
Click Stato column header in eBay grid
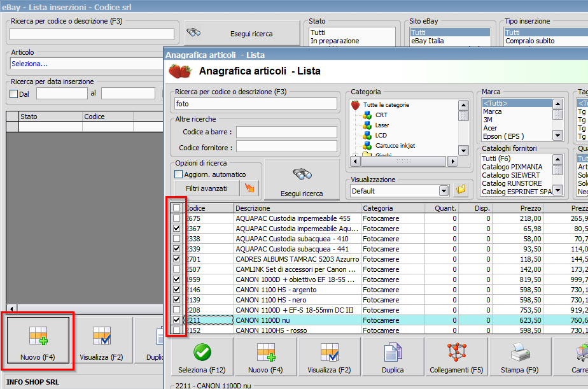click(x=50, y=117)
